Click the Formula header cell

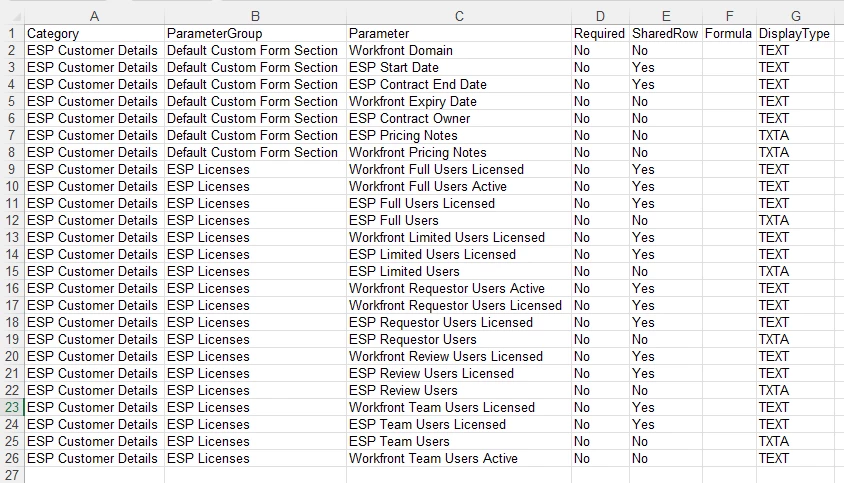point(729,33)
